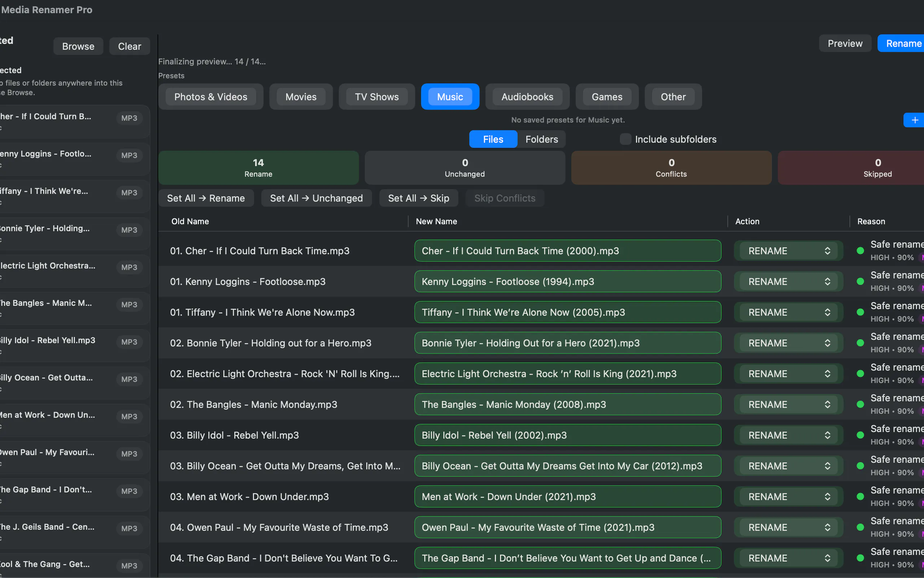
Task: Select the Other preset tab
Action: pyautogui.click(x=673, y=97)
